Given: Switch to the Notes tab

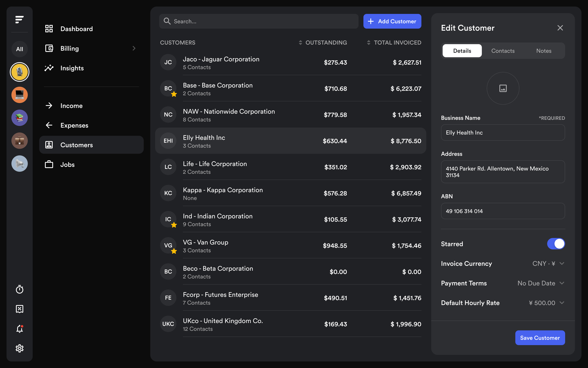Looking at the screenshot, I should tap(543, 51).
